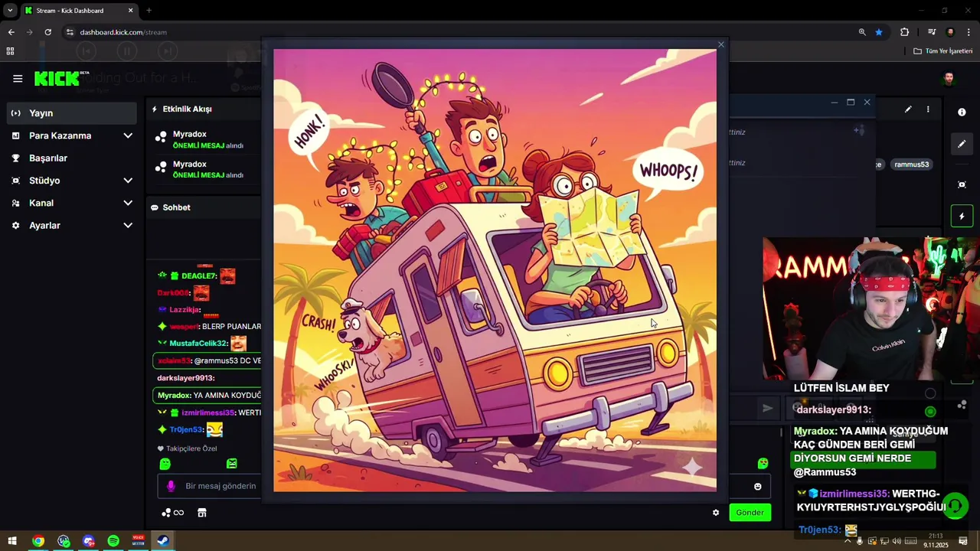Screen dimensions: 980x551
Task: Click the info icon in right rail
Action: [962, 112]
